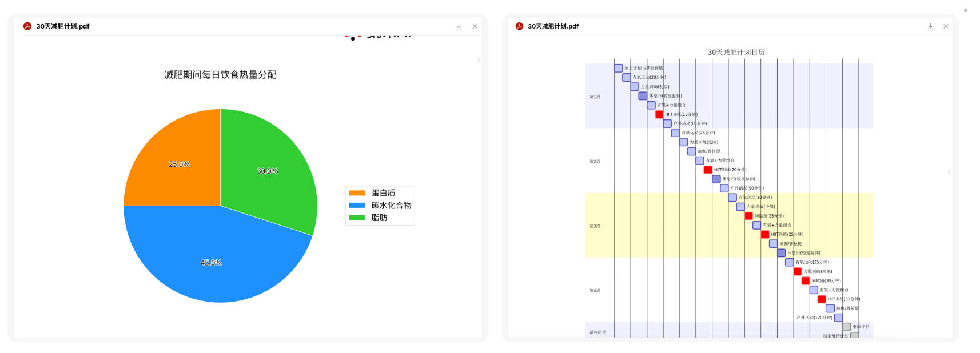Image resolution: width=980 pixels, height=353 pixels.
Task: Select the red HIIT训练(15分钟) marker
Action: (x=659, y=114)
